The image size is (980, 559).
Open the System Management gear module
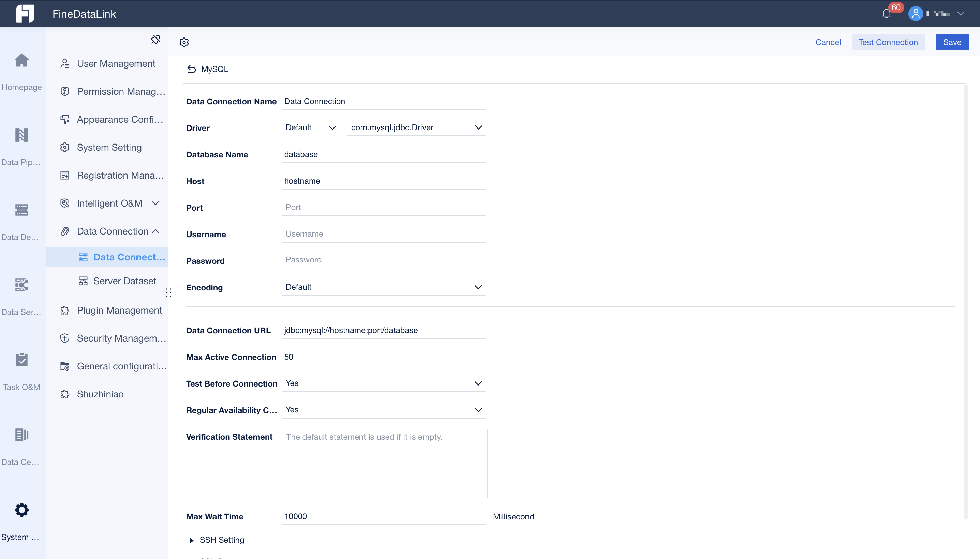coord(22,521)
